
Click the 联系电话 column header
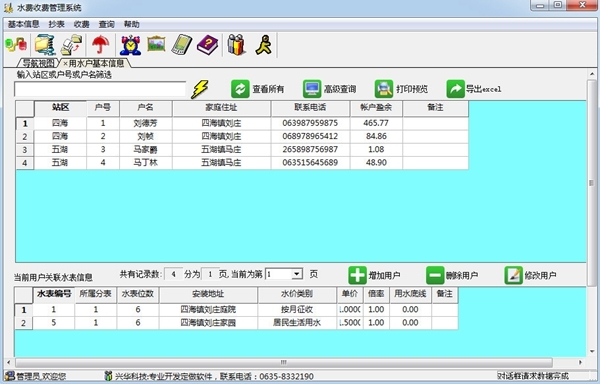310,108
